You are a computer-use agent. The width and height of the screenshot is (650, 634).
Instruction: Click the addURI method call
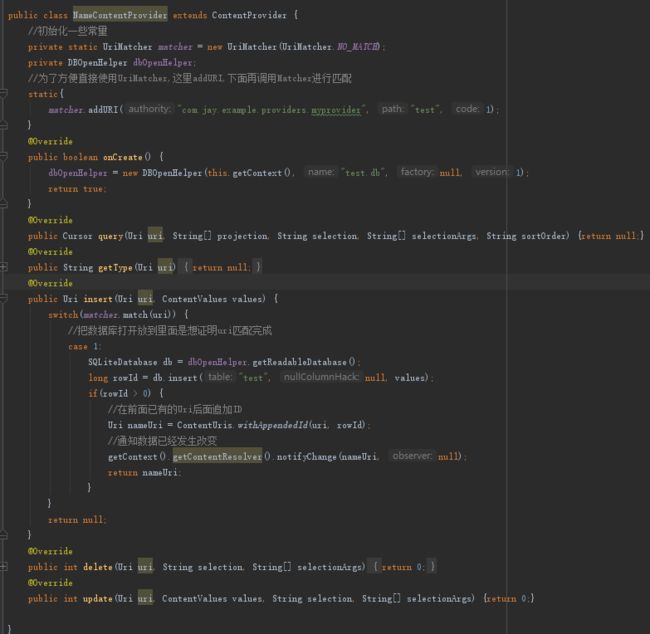pyautogui.click(x=103, y=110)
